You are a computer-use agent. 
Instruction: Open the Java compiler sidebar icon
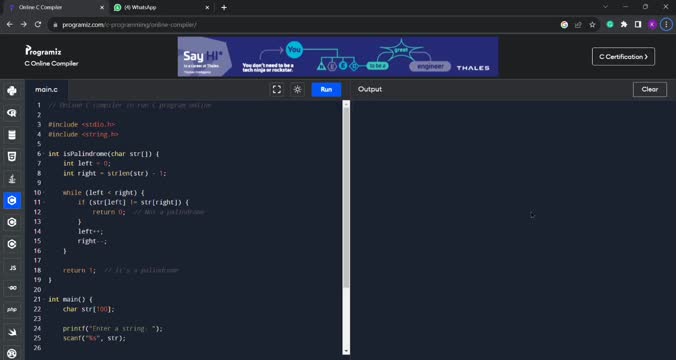(x=12, y=178)
